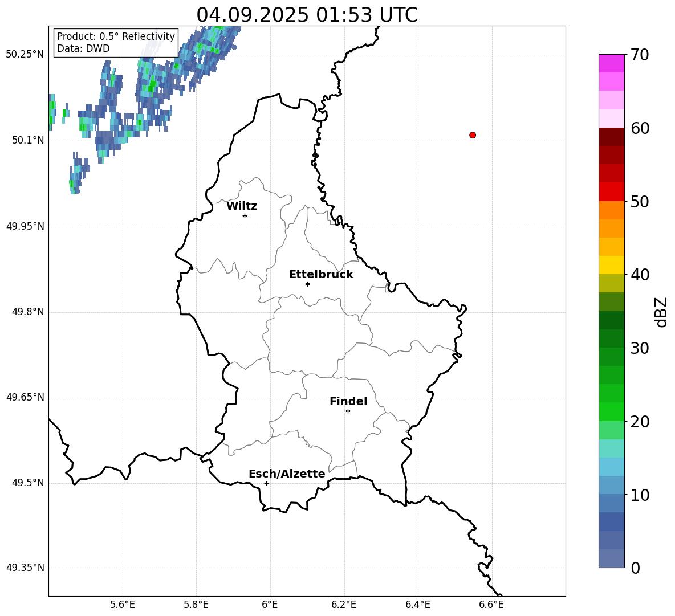Click the 40 tick label on colorbar
The image size is (675, 616).
click(640, 275)
